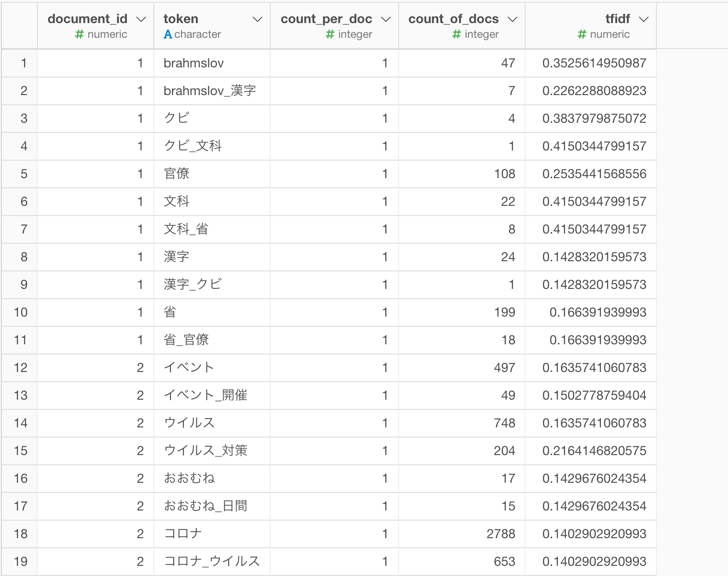Click tfidf value 0.2262288088923
Image resolution: width=728 pixels, height=576 pixels.
(x=594, y=91)
